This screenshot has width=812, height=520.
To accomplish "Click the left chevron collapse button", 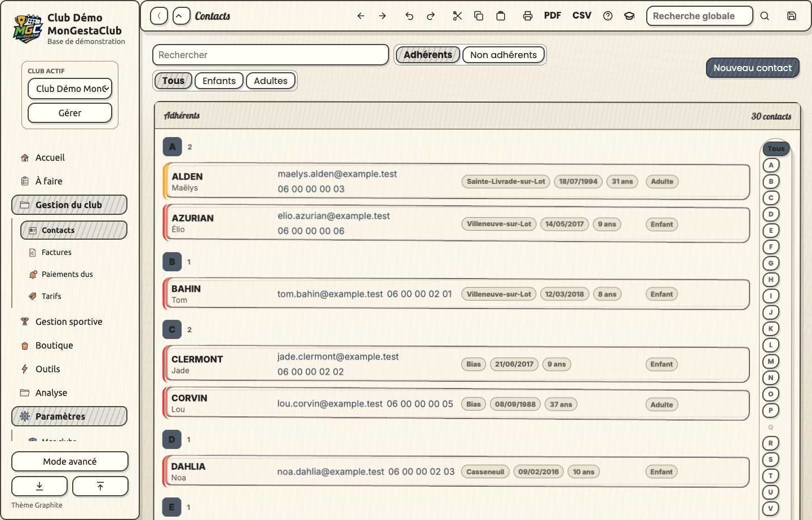I will [159, 16].
